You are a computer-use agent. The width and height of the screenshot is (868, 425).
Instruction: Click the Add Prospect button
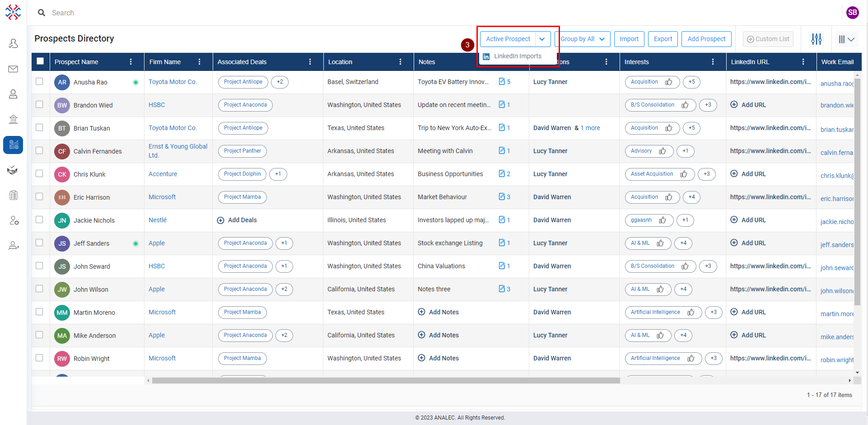[x=706, y=39]
